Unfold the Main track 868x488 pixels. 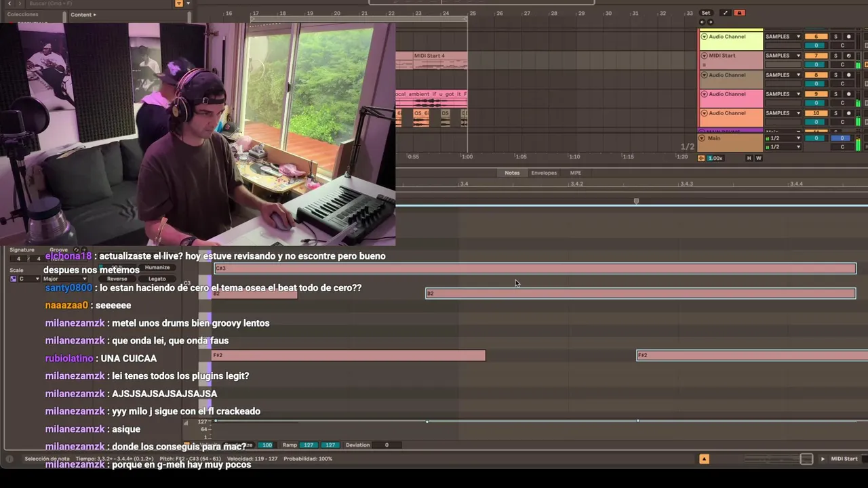pos(703,138)
